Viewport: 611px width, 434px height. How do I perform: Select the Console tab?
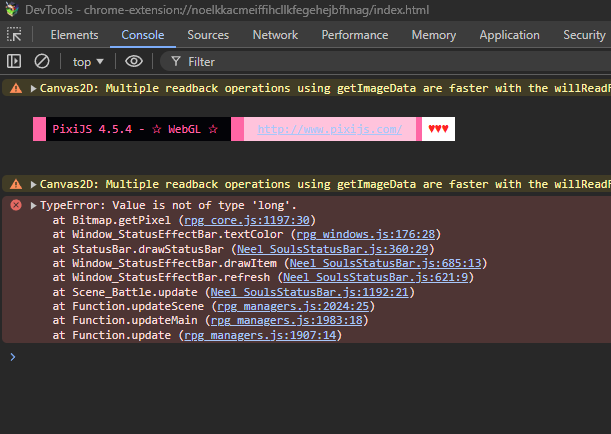coord(143,35)
